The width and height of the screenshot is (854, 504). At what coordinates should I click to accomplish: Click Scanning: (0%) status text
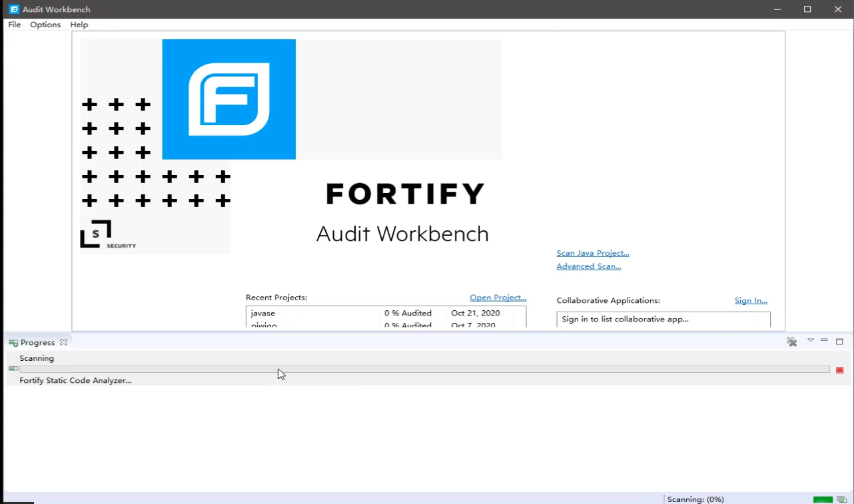[x=695, y=499]
